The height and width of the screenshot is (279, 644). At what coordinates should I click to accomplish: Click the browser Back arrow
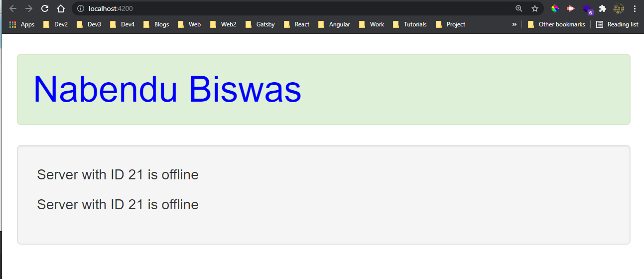coord(13,8)
